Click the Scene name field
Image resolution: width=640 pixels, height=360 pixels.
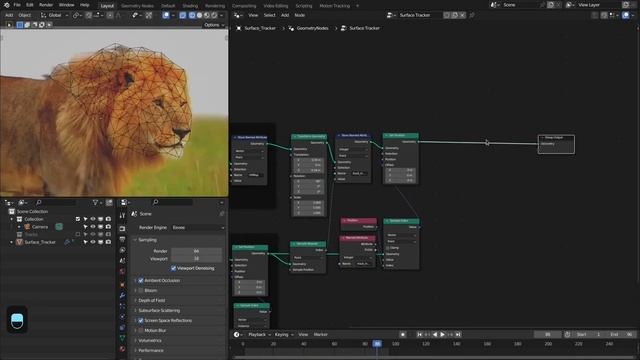[520, 5]
